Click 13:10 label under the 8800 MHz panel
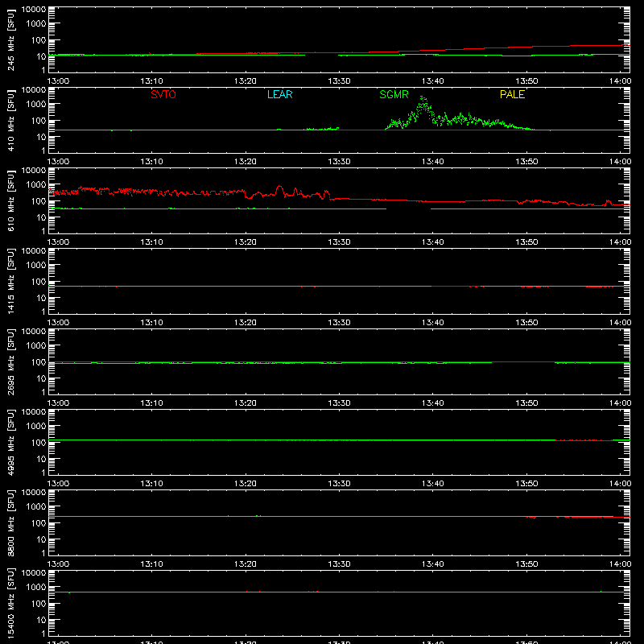This screenshot has height=644, width=644. coord(151,564)
